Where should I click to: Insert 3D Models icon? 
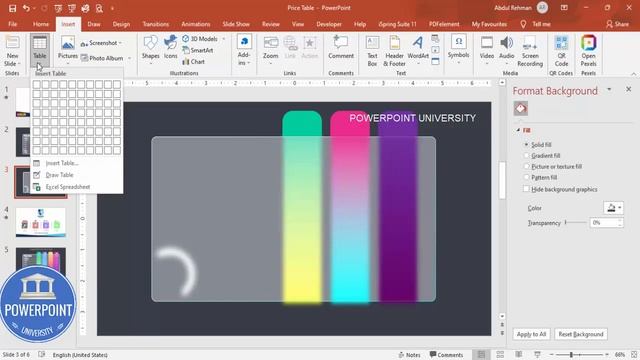click(186, 39)
